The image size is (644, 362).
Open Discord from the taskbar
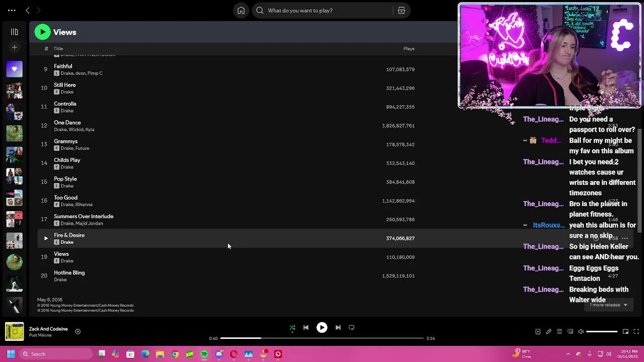pyautogui.click(x=219, y=354)
